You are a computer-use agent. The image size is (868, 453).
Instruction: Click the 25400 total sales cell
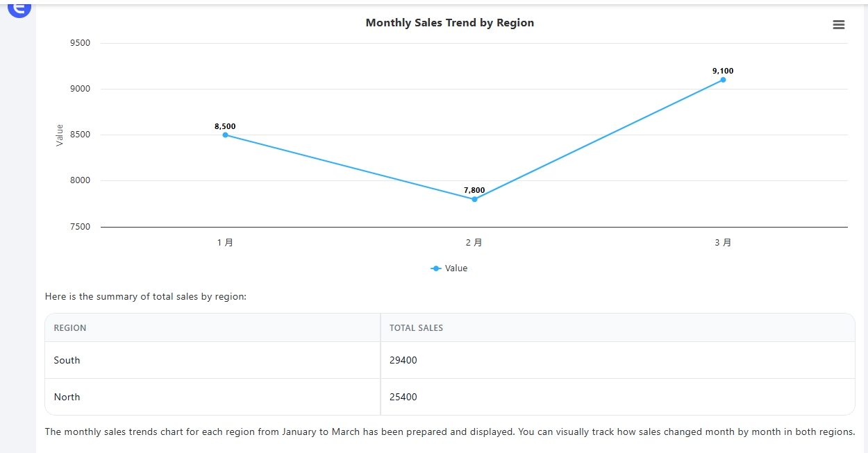[x=403, y=397]
